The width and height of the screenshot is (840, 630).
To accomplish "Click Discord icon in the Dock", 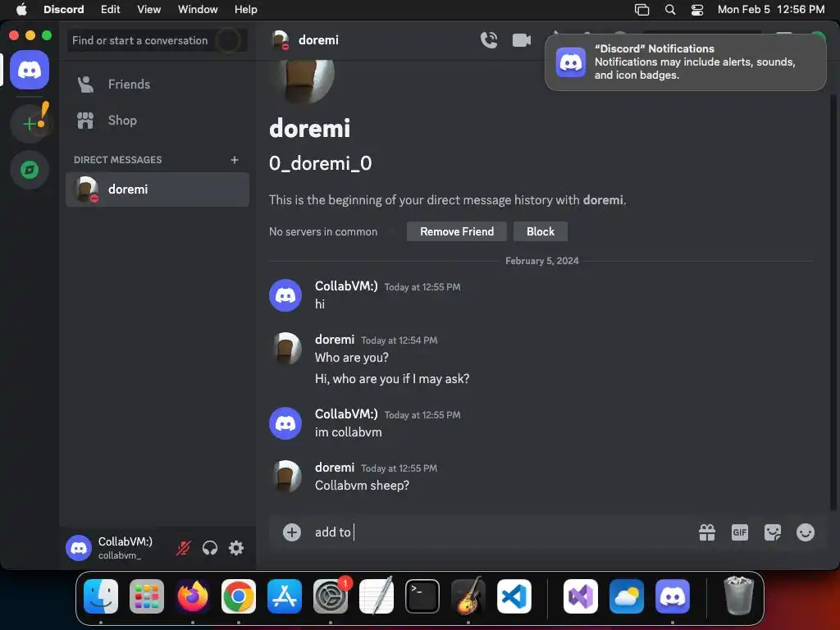I will 673,596.
